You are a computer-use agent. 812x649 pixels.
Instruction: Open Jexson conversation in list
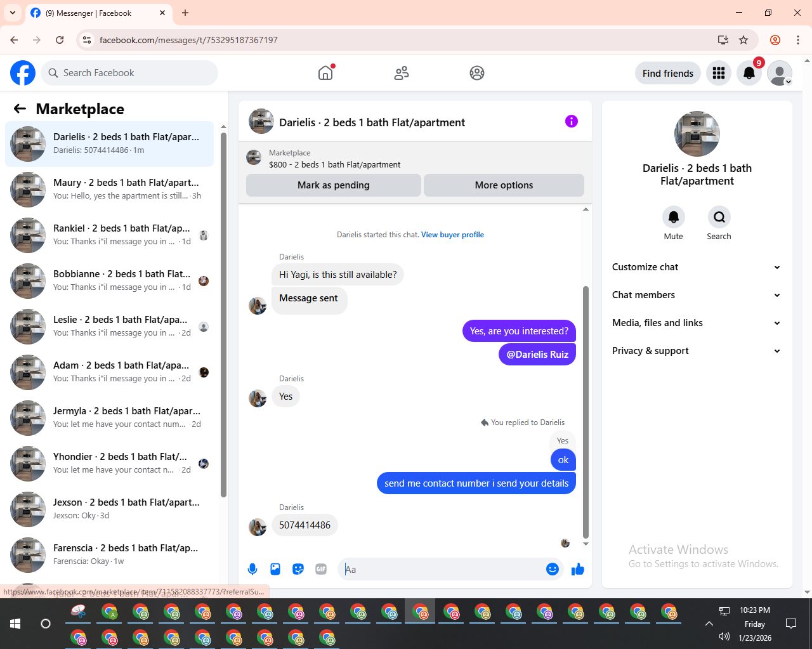[x=109, y=509]
